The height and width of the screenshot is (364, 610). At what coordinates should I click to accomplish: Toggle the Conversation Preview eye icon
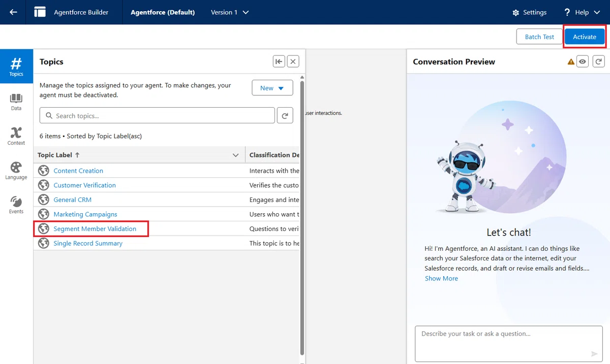click(583, 61)
